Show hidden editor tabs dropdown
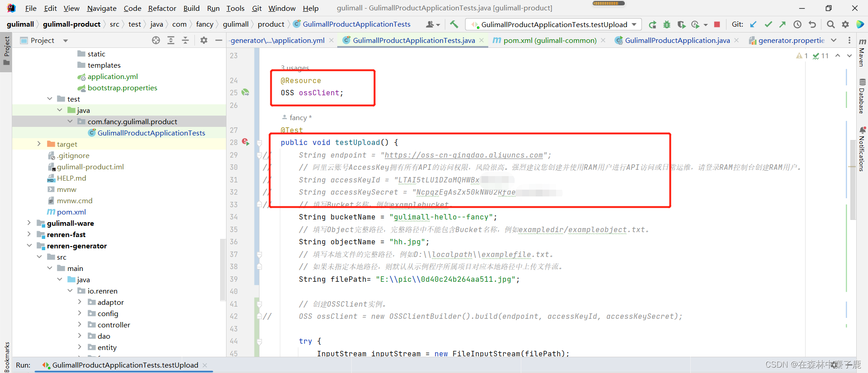This screenshot has width=868, height=373. pos(834,40)
